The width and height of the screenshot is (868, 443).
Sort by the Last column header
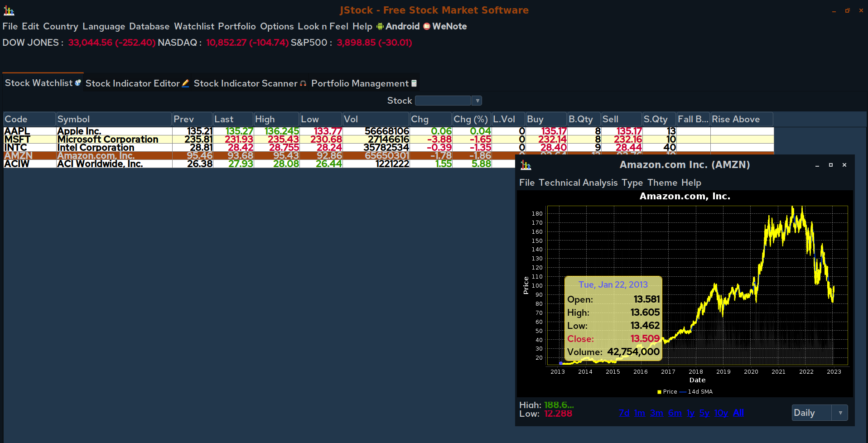233,119
